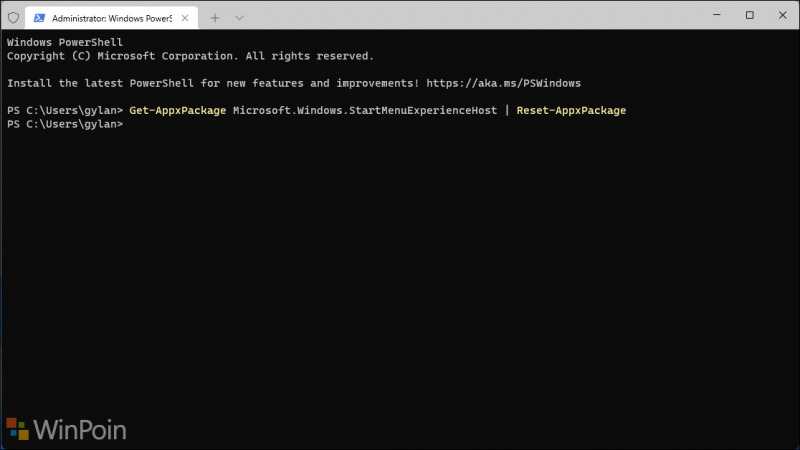Click the pipe character in the command
The image size is (800, 450).
pos(507,111)
